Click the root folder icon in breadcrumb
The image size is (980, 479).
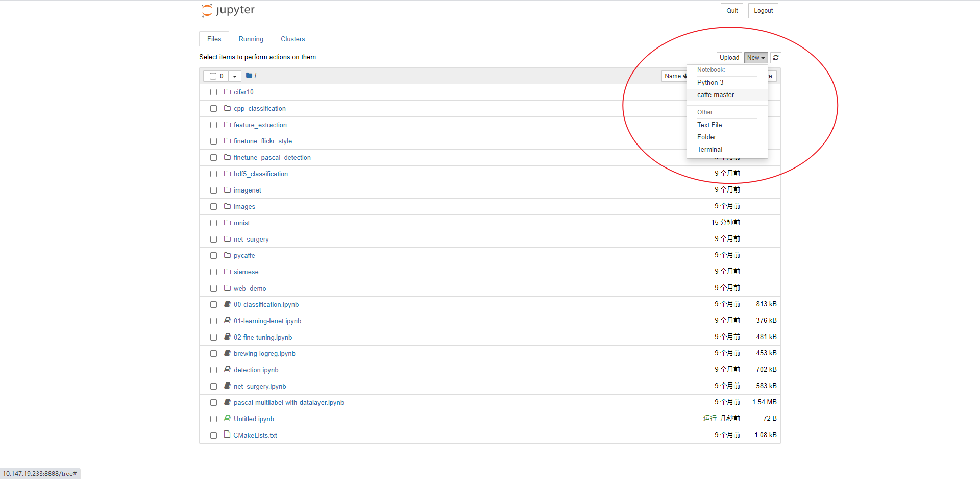(249, 75)
